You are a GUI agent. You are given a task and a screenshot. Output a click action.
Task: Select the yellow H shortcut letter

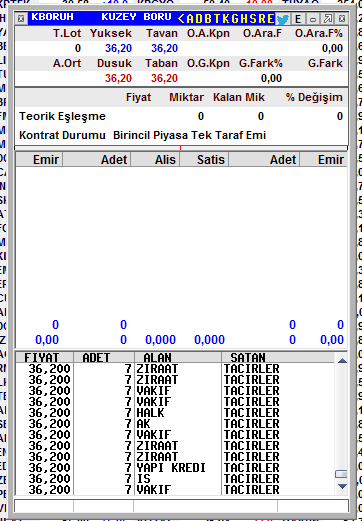pyautogui.click(x=244, y=19)
